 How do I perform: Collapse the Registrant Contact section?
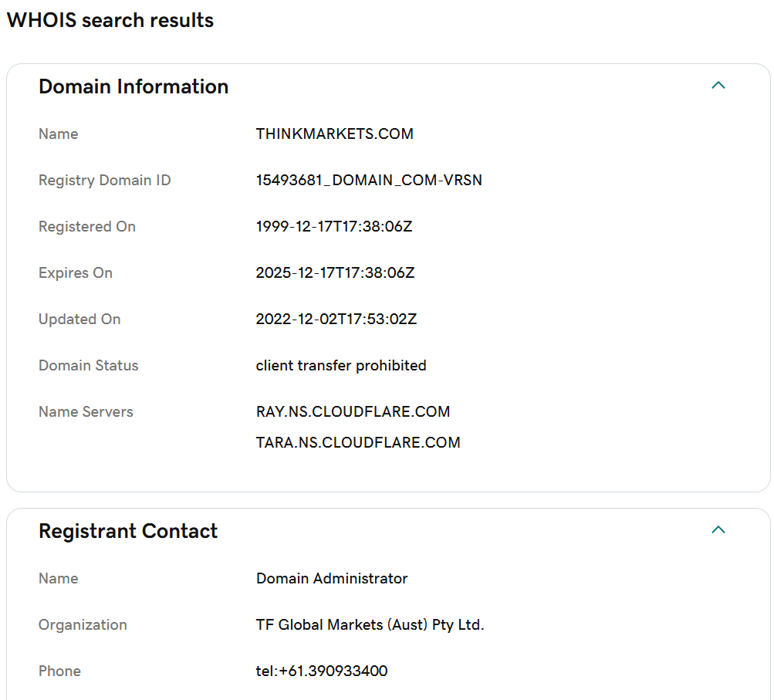point(718,529)
